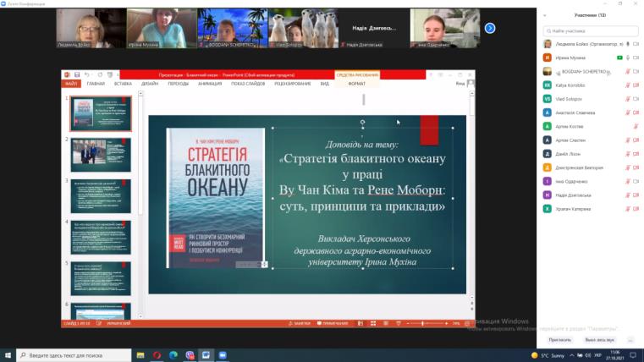644x362 pixels.
Task: Show next video participants with the arrow
Action: (x=490, y=28)
